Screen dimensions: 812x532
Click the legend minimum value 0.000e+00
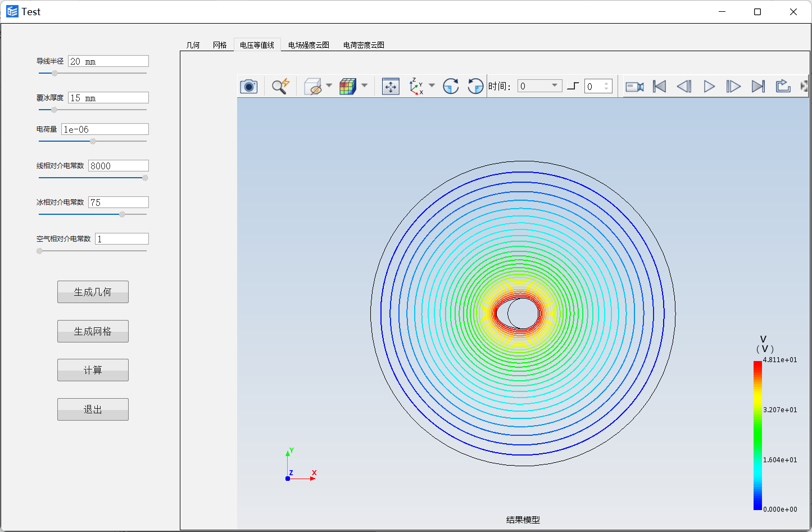[x=780, y=510]
